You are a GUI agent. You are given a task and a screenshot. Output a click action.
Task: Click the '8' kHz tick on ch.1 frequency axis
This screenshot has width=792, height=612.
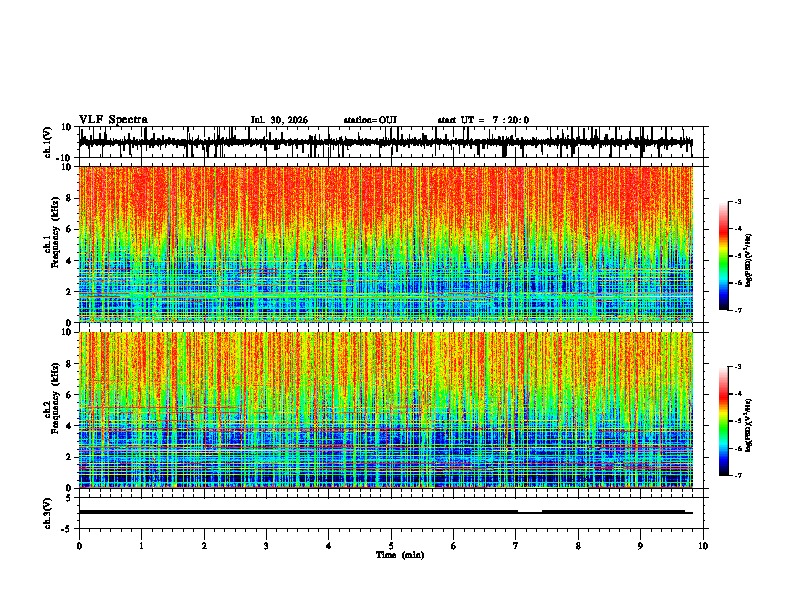pyautogui.click(x=70, y=198)
